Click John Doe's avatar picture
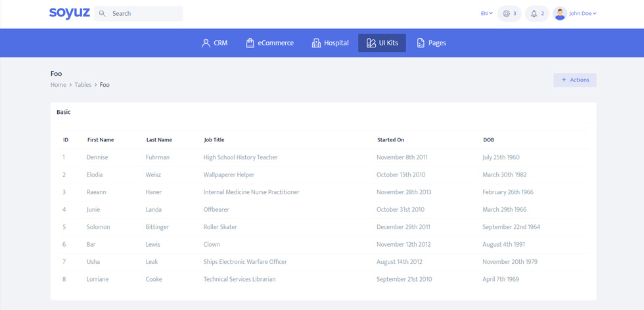Image resolution: width=644 pixels, height=310 pixels. [559, 14]
